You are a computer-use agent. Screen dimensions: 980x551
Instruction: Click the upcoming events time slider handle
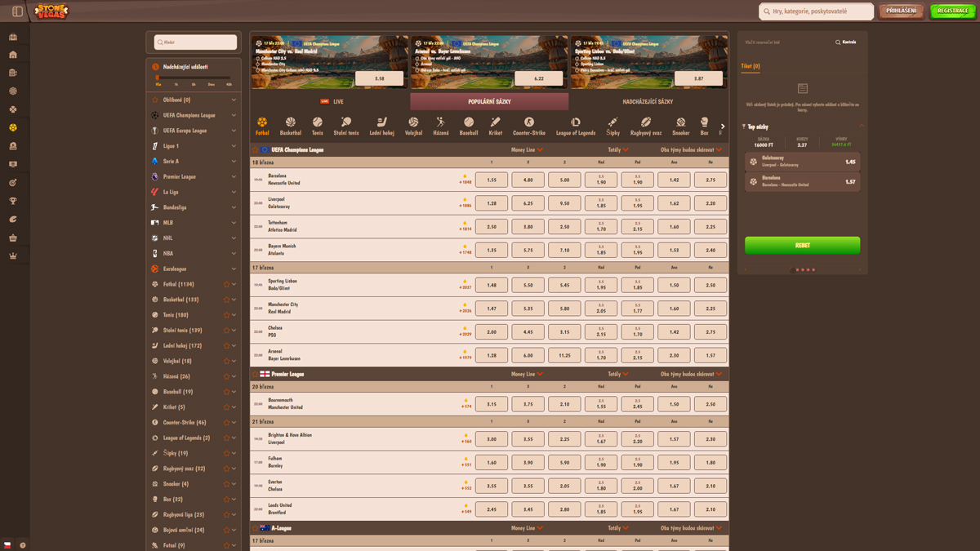click(x=158, y=78)
